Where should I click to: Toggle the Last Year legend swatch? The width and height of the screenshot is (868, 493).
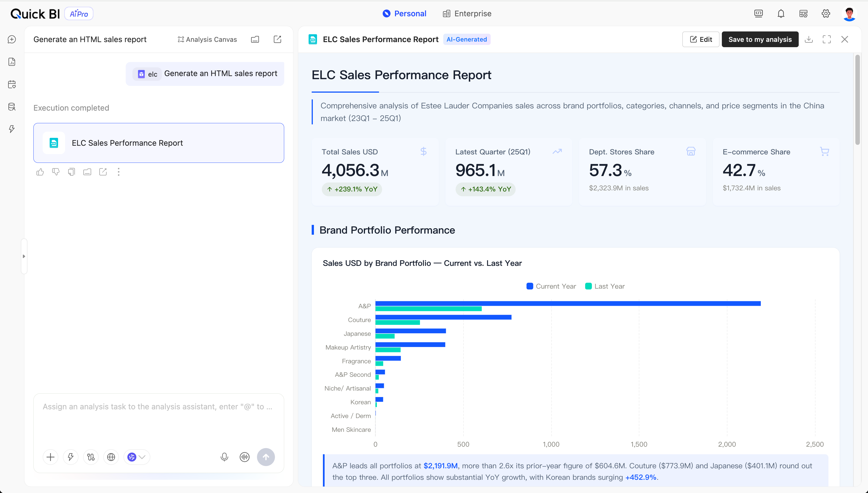[588, 286]
